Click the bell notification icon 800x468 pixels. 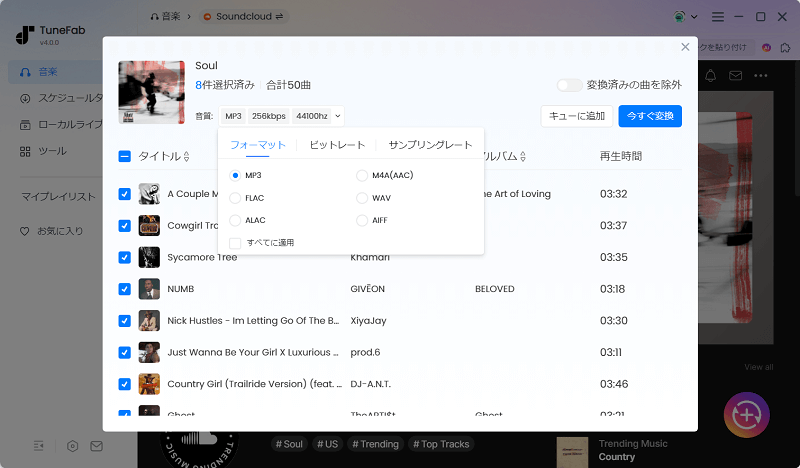[710, 76]
